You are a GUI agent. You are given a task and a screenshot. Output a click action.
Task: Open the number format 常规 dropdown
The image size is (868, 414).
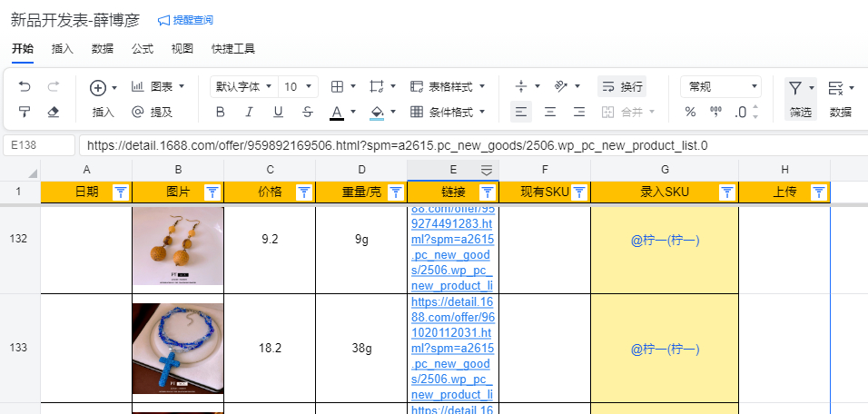click(721, 87)
